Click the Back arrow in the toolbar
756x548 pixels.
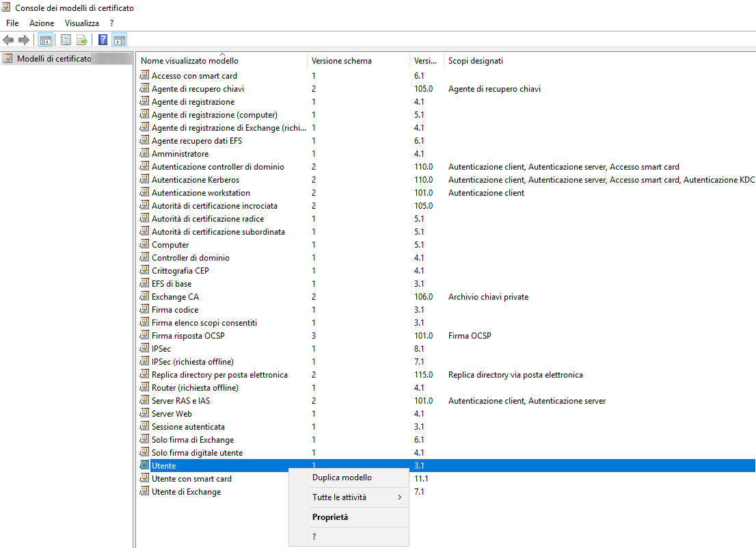(8, 40)
